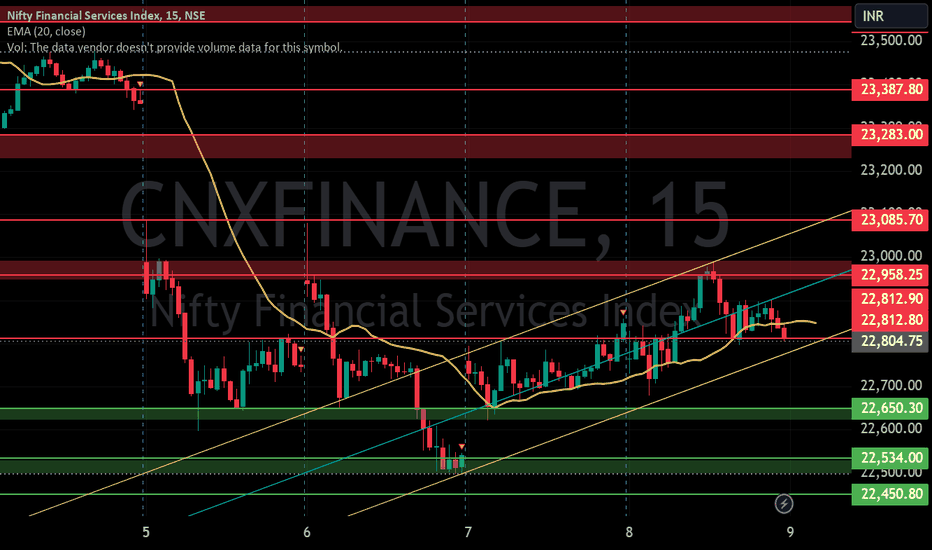Click the date 9 on time axis

point(790,532)
